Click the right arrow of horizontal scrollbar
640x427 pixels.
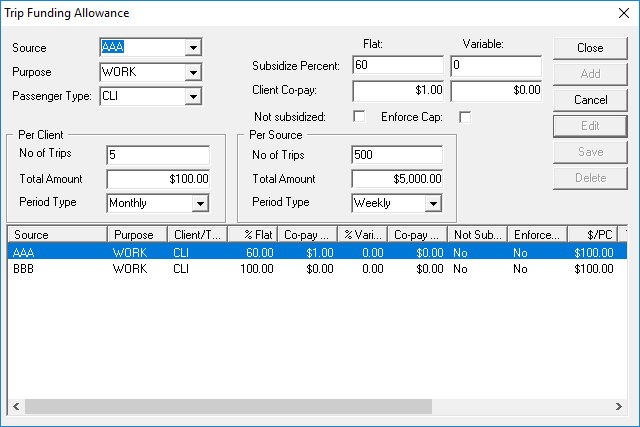tap(619, 407)
